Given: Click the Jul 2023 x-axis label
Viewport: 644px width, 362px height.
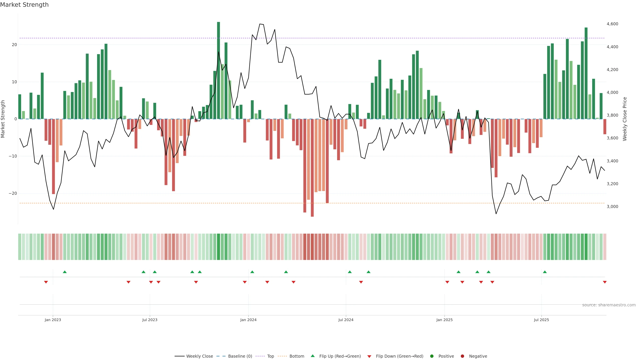Looking at the screenshot, I should pyautogui.click(x=150, y=320).
